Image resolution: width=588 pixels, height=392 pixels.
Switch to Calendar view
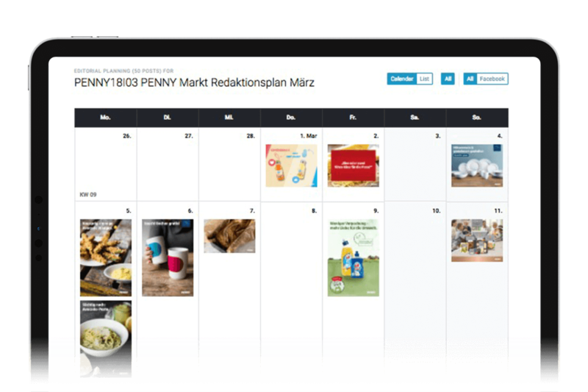401,79
